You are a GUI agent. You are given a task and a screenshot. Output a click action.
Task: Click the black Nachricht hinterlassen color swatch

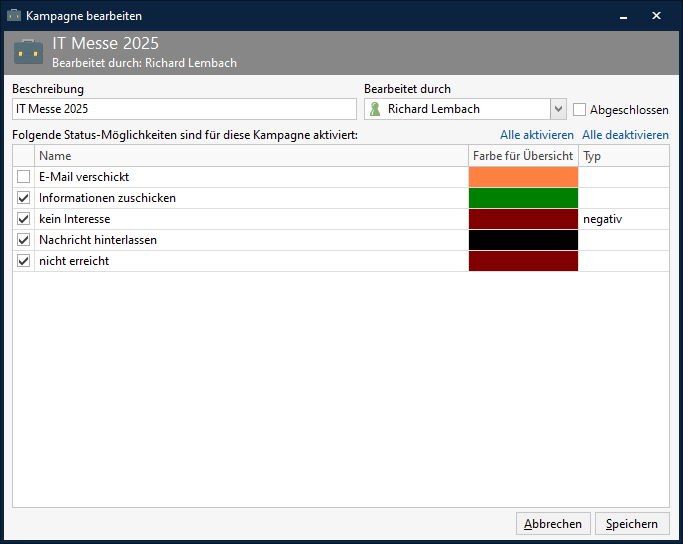click(523, 240)
